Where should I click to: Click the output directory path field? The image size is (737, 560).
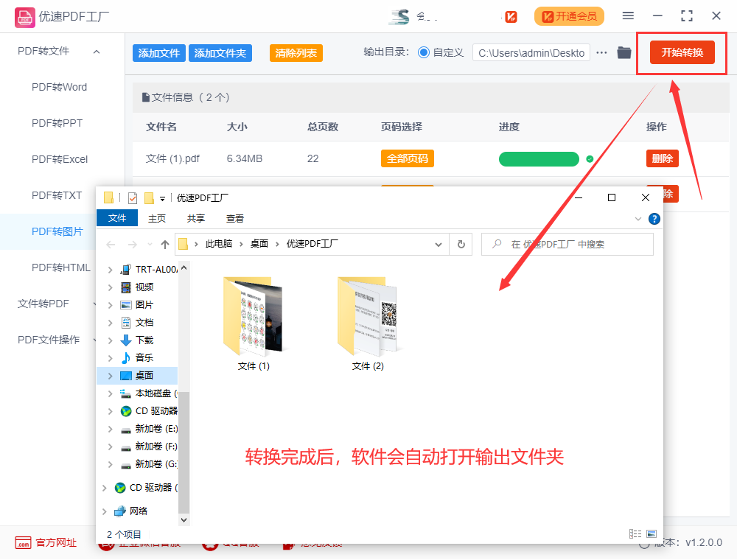pos(531,52)
